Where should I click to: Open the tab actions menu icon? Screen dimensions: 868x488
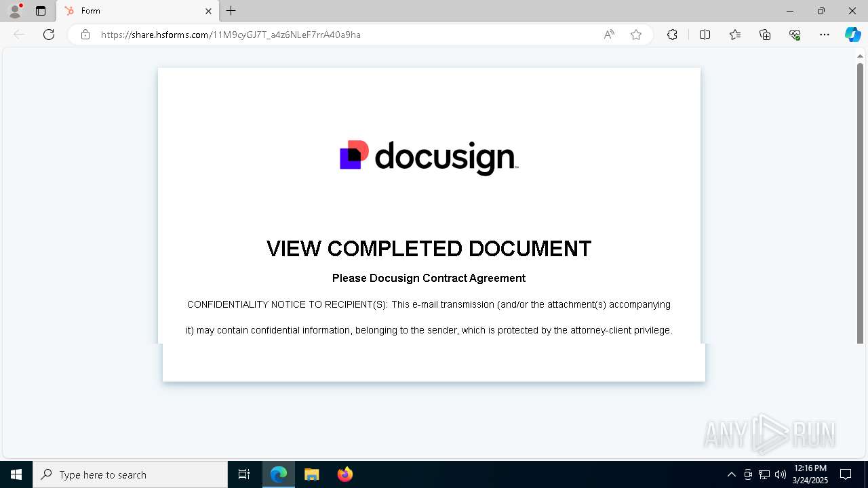tap(41, 11)
